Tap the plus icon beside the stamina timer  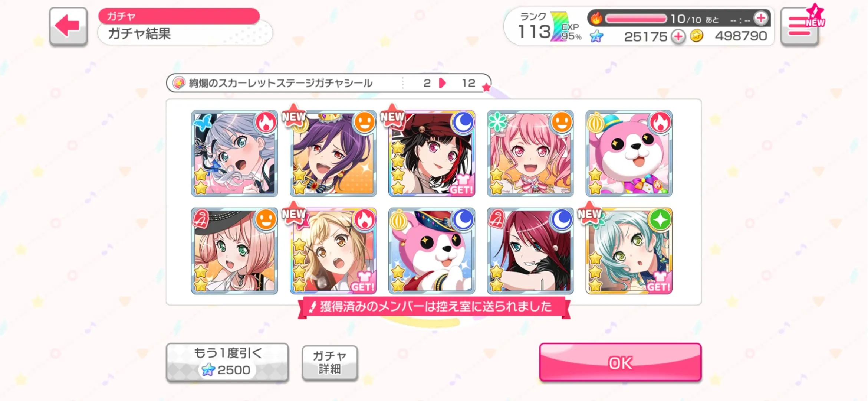tap(761, 18)
